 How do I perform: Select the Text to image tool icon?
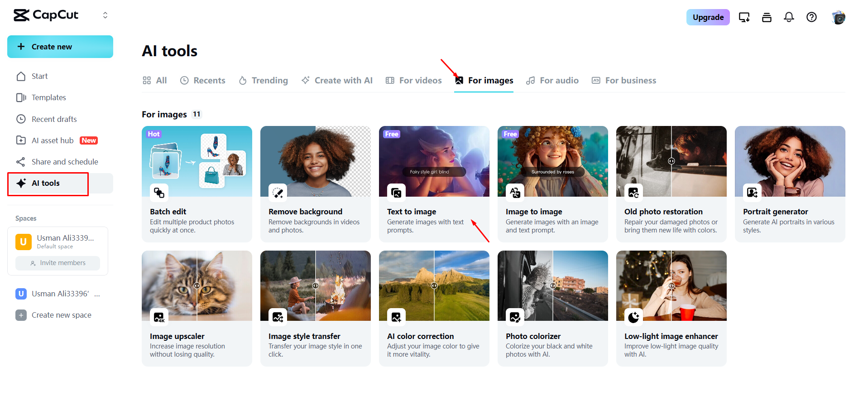coord(397,193)
